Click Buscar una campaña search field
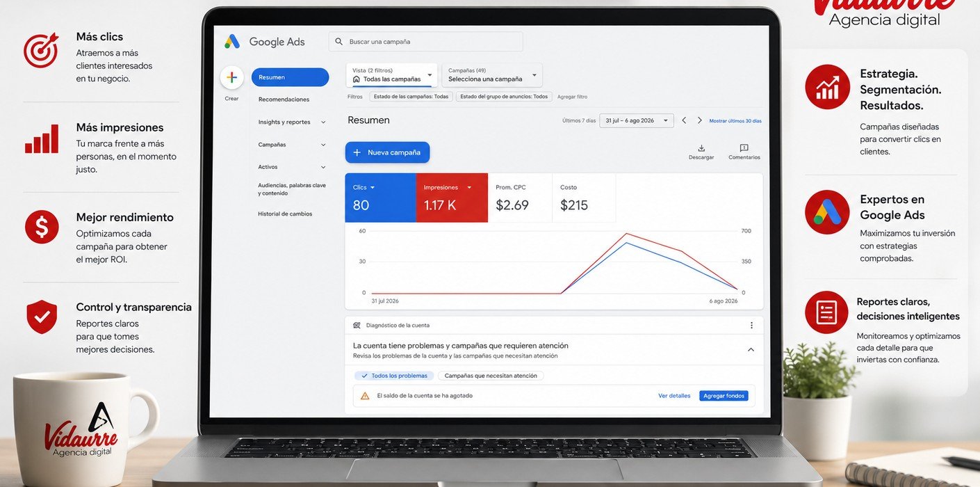Image resolution: width=980 pixels, height=487 pixels. tap(425, 42)
